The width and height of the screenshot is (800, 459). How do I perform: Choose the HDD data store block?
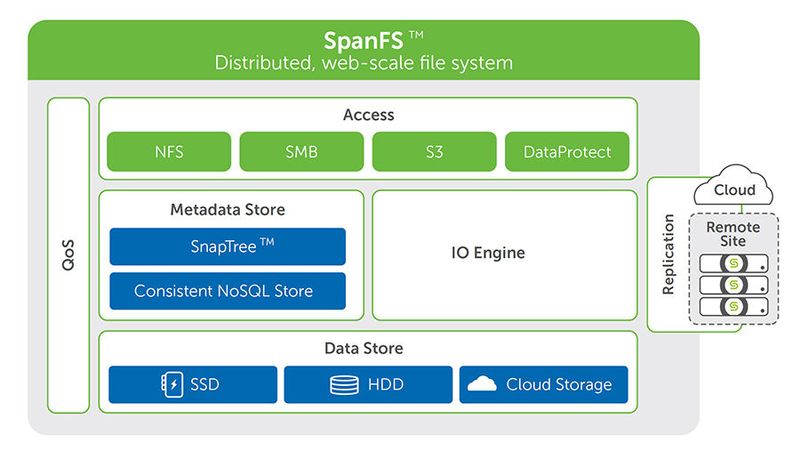368,385
